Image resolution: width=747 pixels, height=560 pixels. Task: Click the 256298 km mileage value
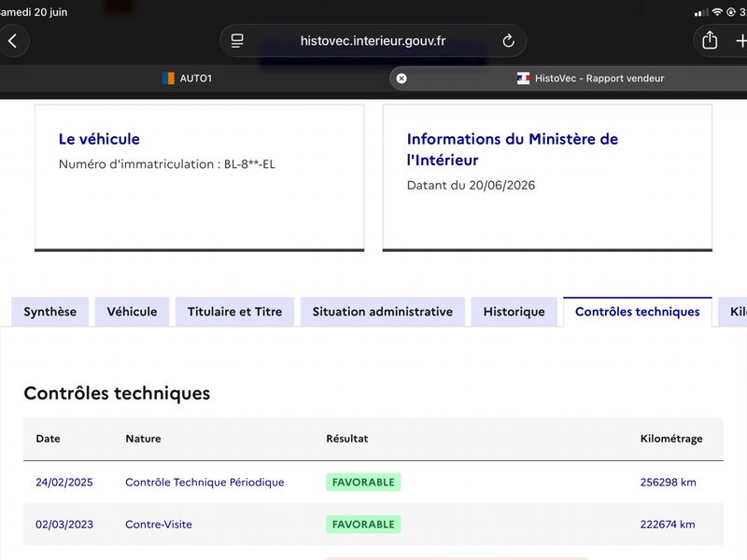[x=668, y=482]
